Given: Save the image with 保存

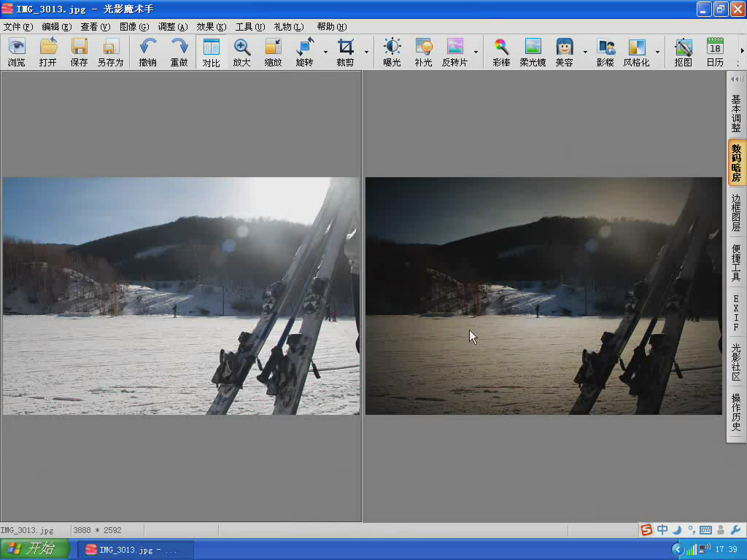Looking at the screenshot, I should point(79,52).
